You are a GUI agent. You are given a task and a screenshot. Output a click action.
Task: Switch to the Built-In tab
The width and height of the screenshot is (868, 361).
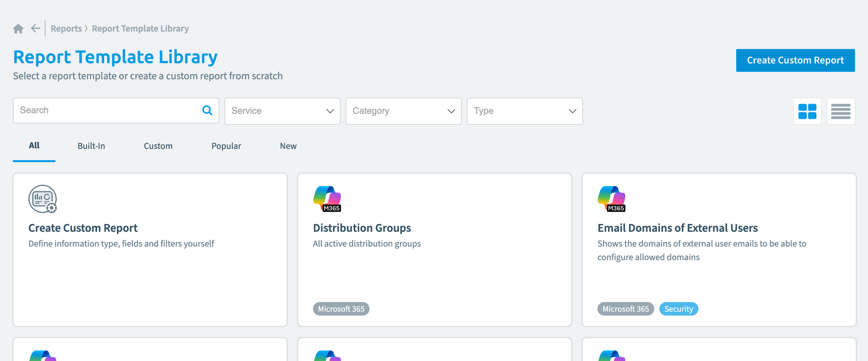coord(91,146)
